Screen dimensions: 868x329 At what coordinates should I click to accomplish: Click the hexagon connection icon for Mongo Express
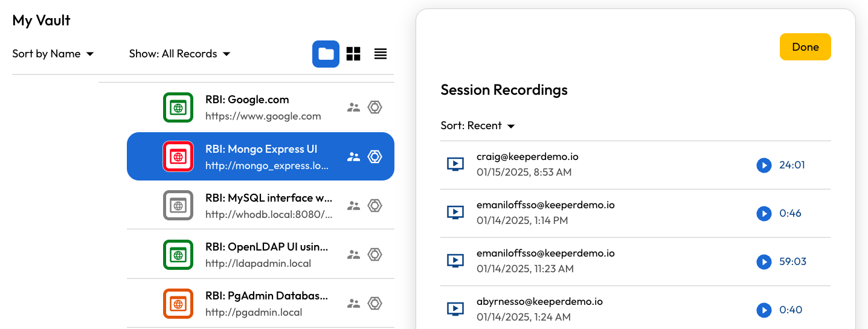pos(375,156)
